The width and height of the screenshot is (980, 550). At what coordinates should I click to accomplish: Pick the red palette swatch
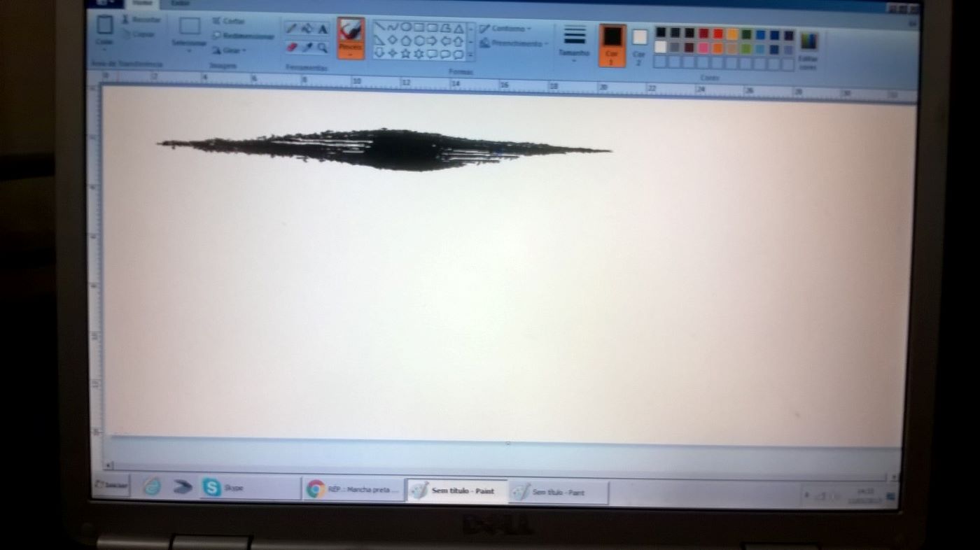click(x=717, y=34)
